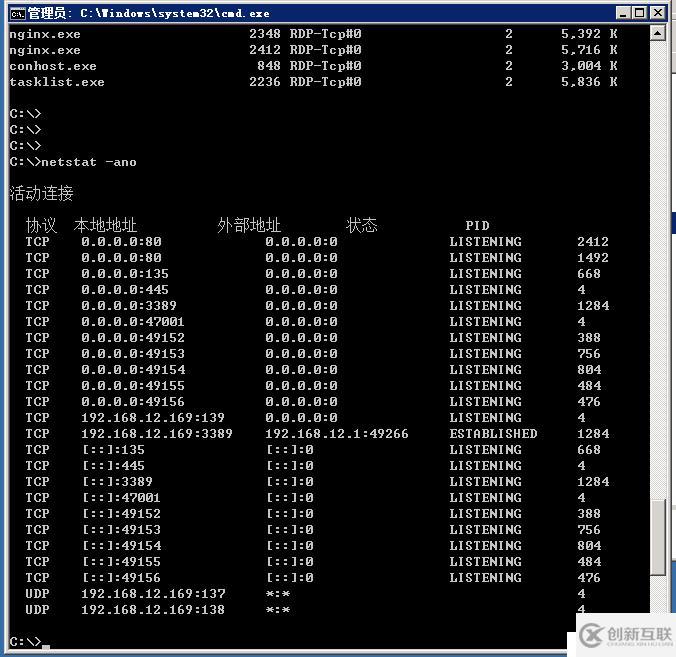
Task: Click the 'ESTABLISHED' state text
Action: point(493,433)
